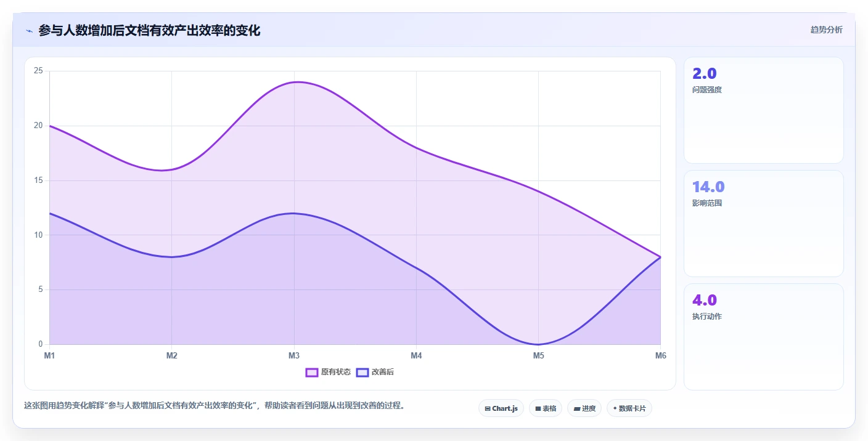Screen dimensions: 868x441
Task: Click the 改善后 legend label
Action: [x=382, y=372]
